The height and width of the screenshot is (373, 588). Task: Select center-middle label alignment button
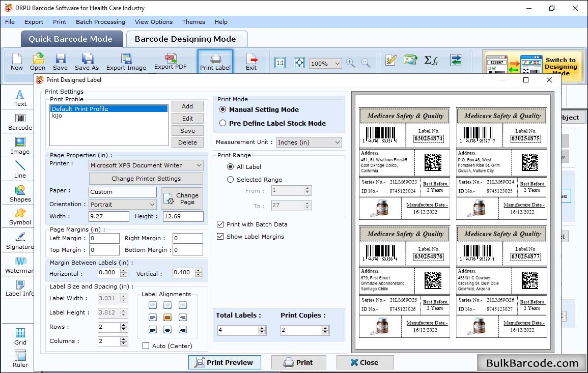click(167, 318)
